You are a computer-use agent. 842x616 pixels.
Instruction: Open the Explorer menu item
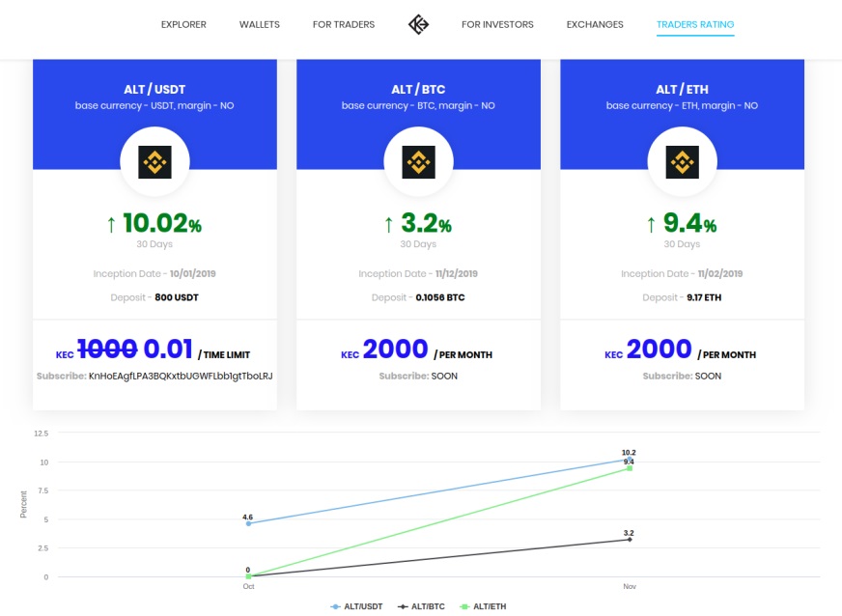tap(183, 24)
